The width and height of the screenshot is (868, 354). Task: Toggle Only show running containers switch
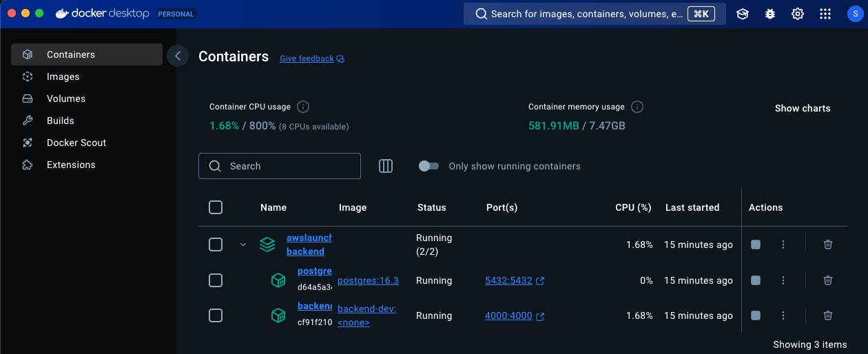point(428,166)
